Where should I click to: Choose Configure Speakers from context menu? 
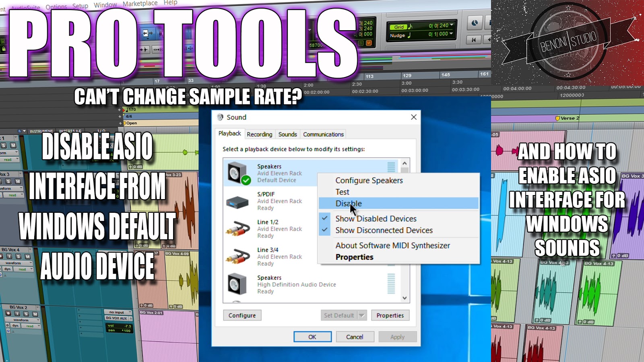[x=369, y=180]
